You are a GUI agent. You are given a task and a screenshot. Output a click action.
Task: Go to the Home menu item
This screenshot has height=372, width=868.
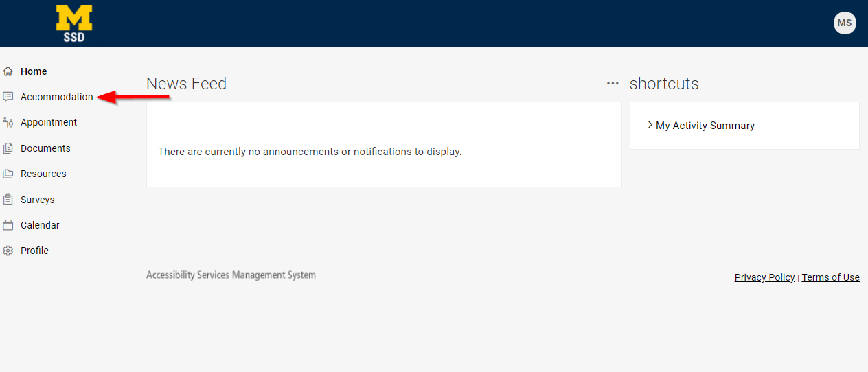pos(34,71)
